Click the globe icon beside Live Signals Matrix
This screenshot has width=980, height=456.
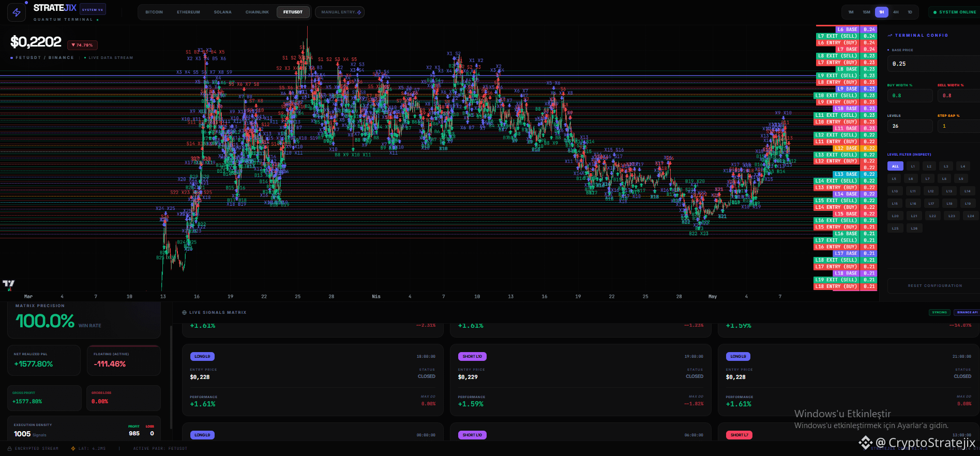[x=184, y=312]
